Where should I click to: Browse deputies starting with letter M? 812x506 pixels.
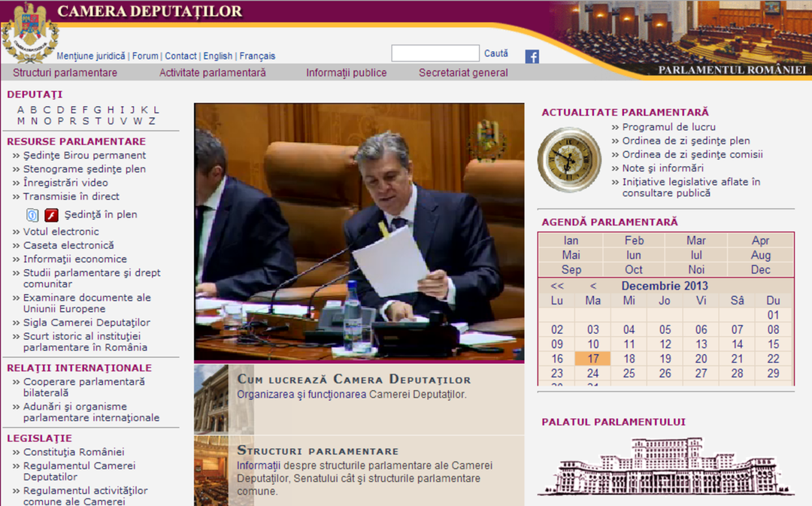pyautogui.click(x=22, y=121)
